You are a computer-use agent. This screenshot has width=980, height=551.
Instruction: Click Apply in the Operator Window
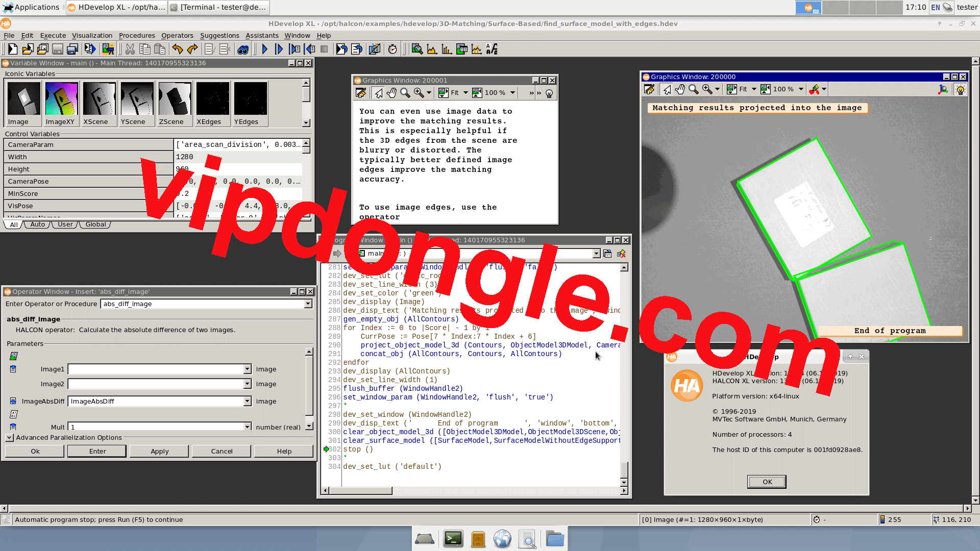click(159, 451)
